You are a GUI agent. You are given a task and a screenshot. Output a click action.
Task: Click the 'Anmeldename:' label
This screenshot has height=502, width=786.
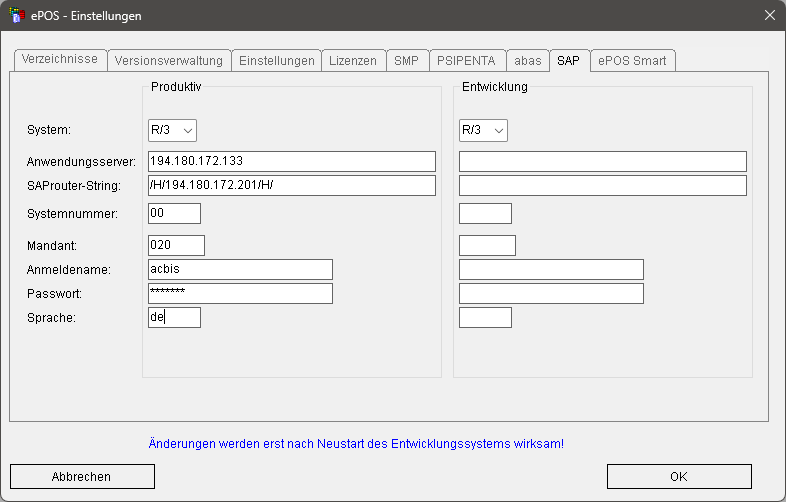click(x=69, y=270)
